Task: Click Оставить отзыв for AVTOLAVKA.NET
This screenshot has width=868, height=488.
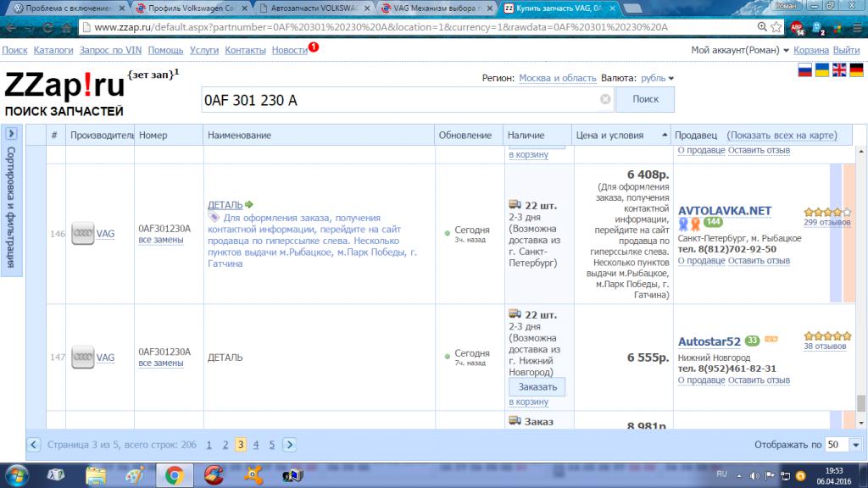Action: [x=759, y=261]
